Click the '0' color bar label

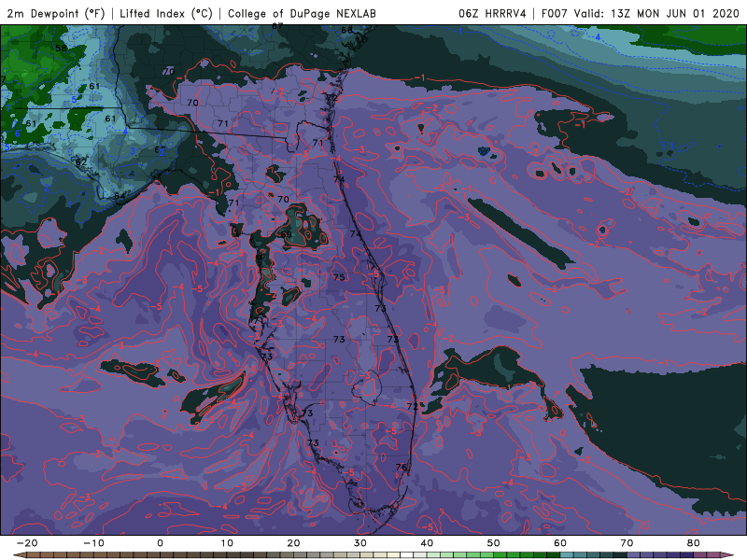pyautogui.click(x=160, y=543)
